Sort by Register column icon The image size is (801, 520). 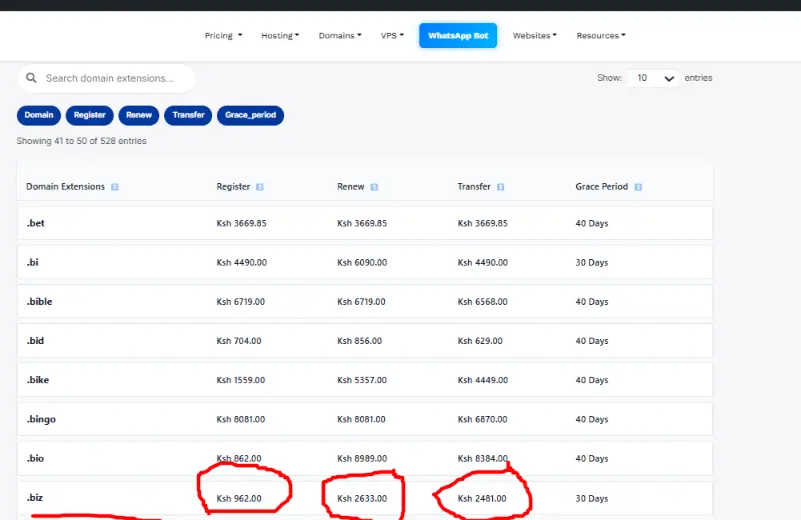click(260, 187)
